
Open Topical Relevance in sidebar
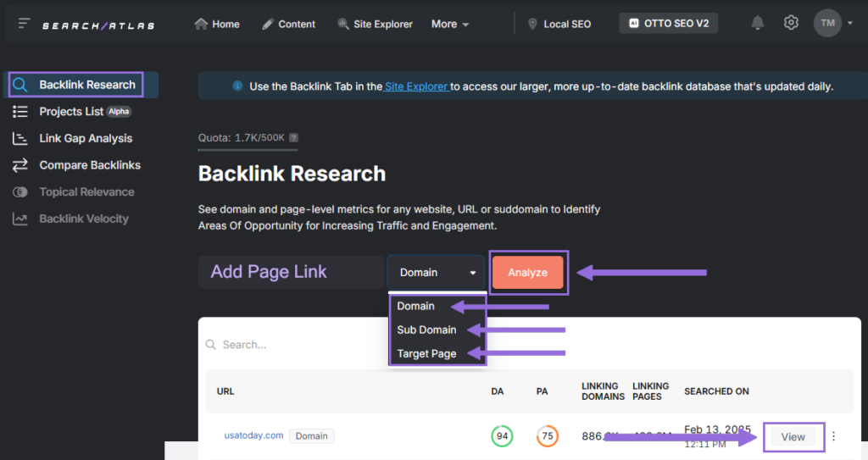point(74,192)
